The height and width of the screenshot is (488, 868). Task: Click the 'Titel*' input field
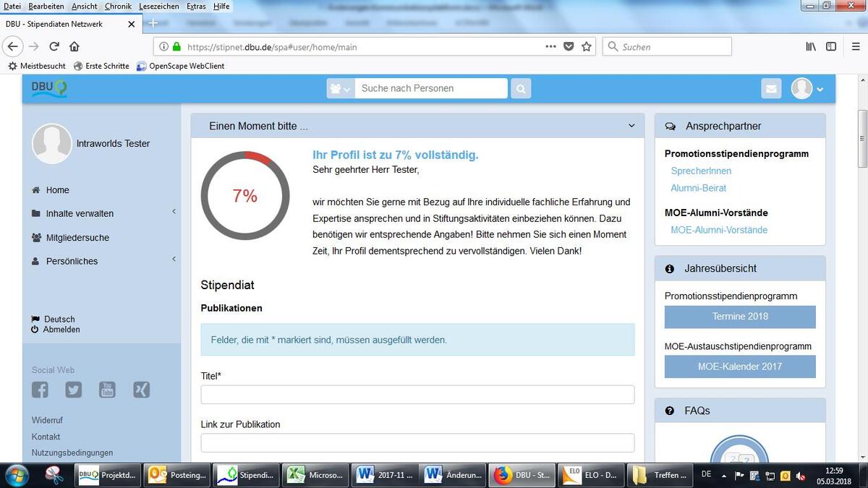417,395
